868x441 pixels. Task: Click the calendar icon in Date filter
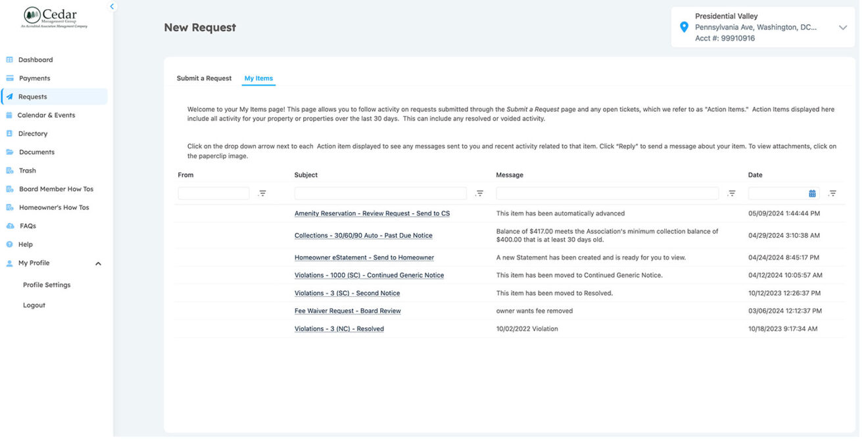tap(812, 194)
